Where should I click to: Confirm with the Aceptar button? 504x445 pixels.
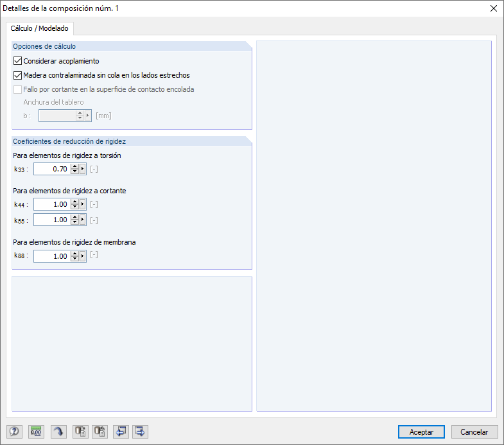click(421, 432)
